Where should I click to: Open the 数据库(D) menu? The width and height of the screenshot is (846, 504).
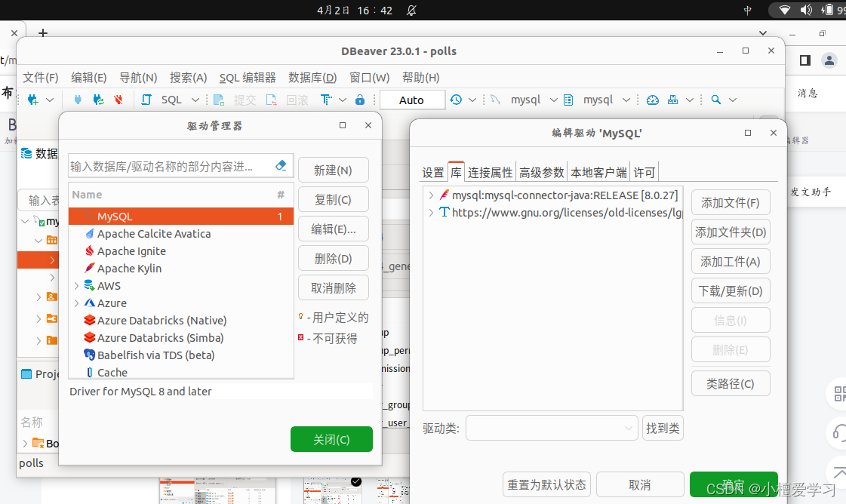click(x=312, y=78)
